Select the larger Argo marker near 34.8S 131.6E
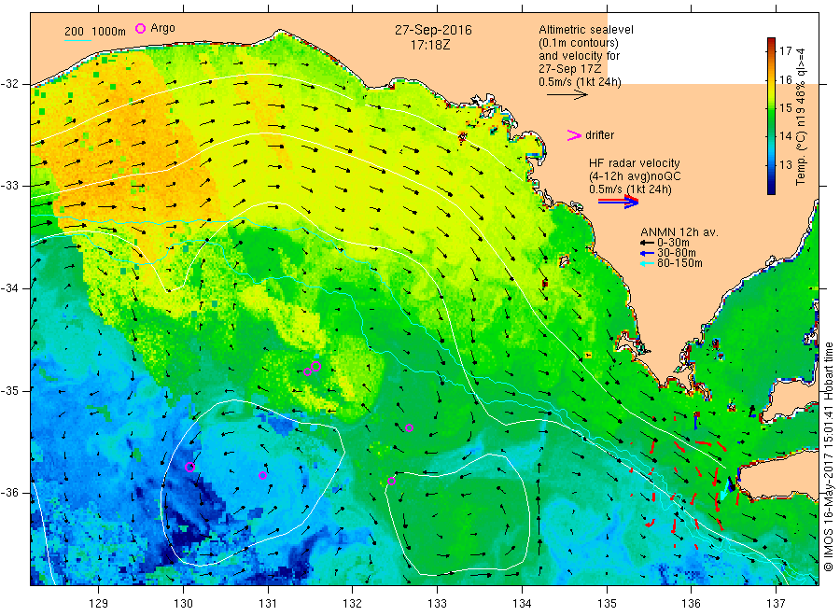This screenshot has height=616, width=840. pos(316,367)
